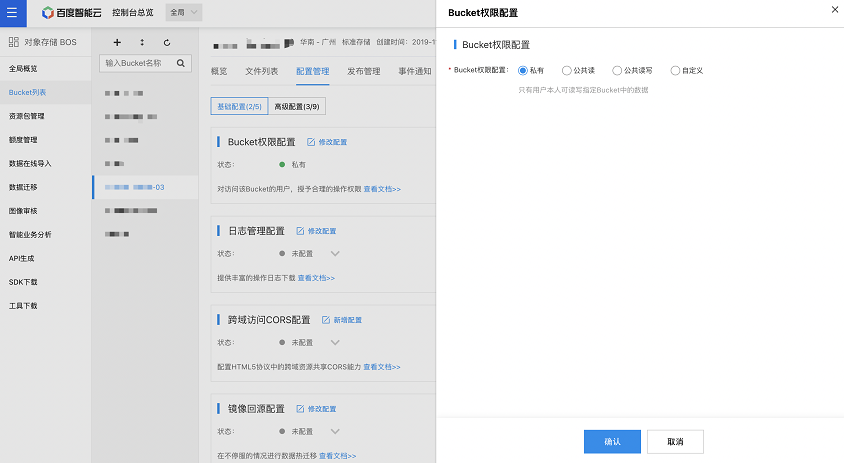844x463 pixels.
Task: Expand the 日志管理配置 status chevron
Action: [335, 254]
